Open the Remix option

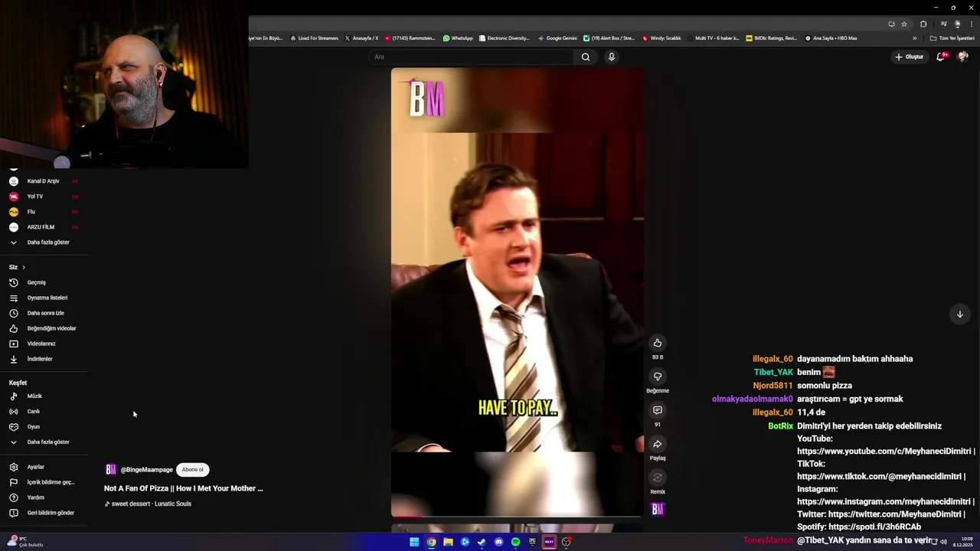657,478
